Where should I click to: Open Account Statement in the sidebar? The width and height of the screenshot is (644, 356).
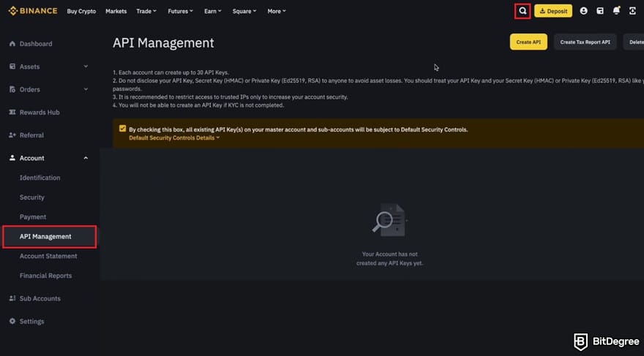[48, 256]
